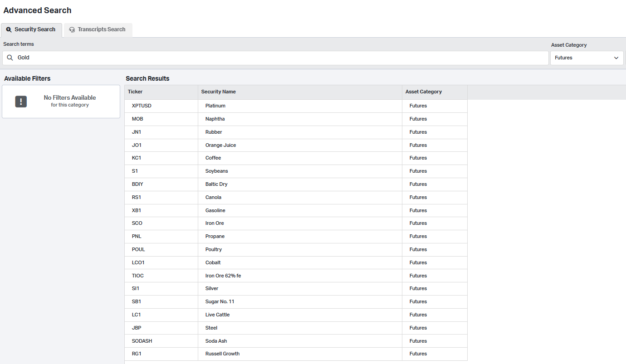
Task: Select the Orange Juice futures result
Action: tap(220, 145)
